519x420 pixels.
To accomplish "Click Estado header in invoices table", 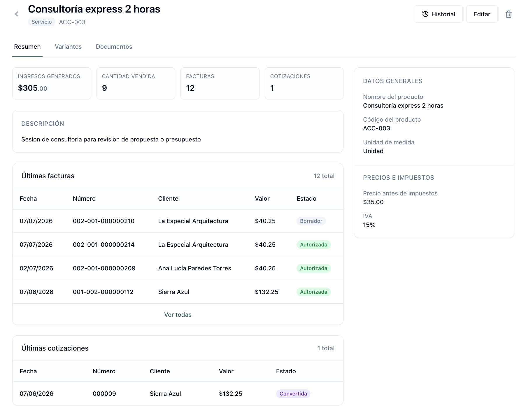I will (x=306, y=199).
